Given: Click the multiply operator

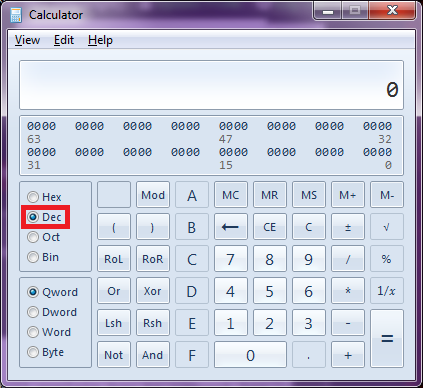Looking at the screenshot, I should coord(348,291).
